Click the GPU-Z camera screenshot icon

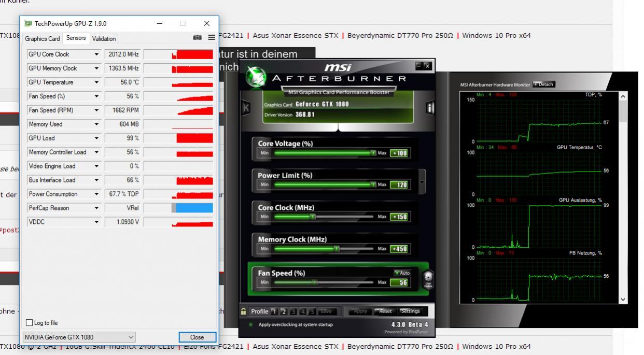[198, 38]
